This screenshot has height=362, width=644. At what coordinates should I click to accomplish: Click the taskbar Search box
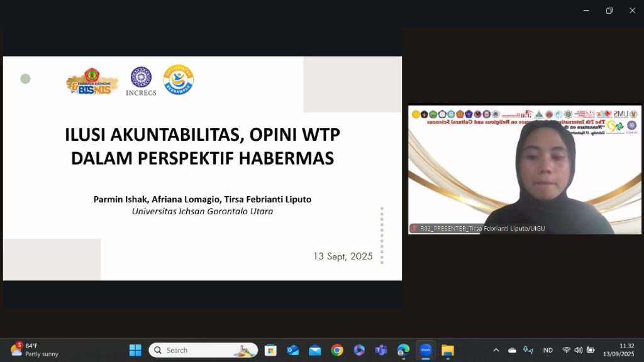coord(203,350)
